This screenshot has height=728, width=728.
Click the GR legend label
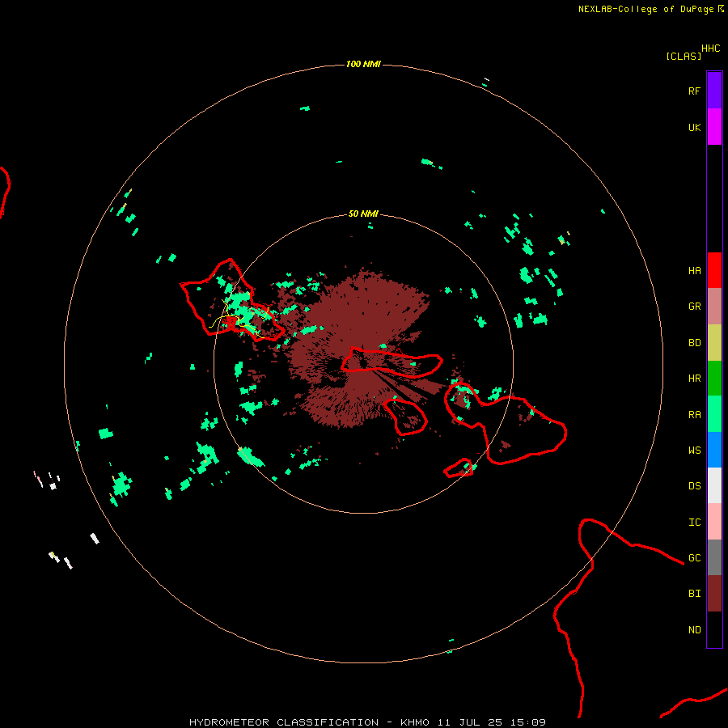point(694,307)
